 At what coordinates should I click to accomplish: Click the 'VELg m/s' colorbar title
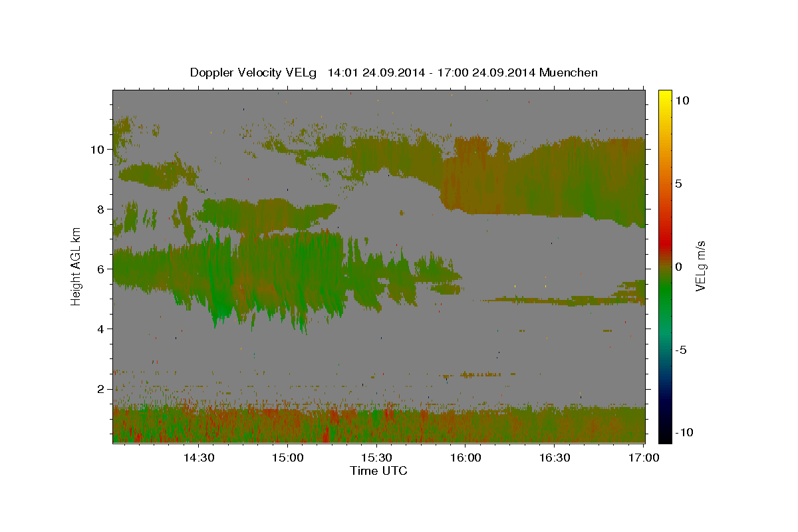(x=701, y=266)
